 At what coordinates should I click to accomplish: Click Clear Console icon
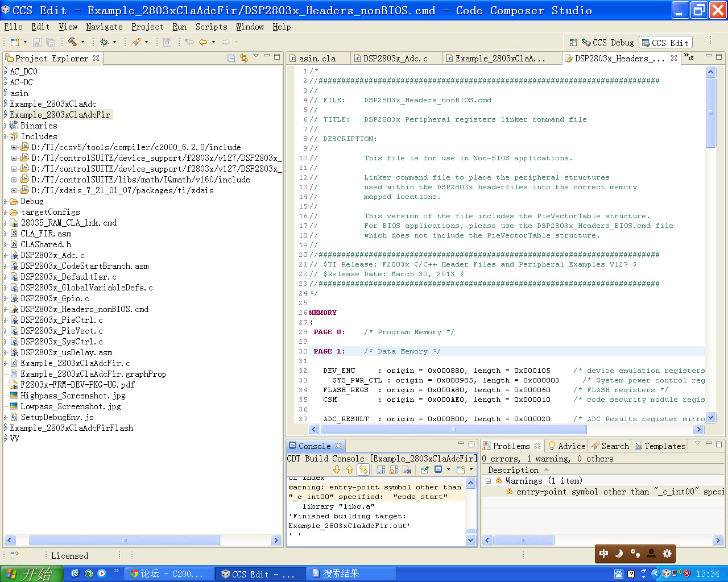pyautogui.click(x=407, y=469)
